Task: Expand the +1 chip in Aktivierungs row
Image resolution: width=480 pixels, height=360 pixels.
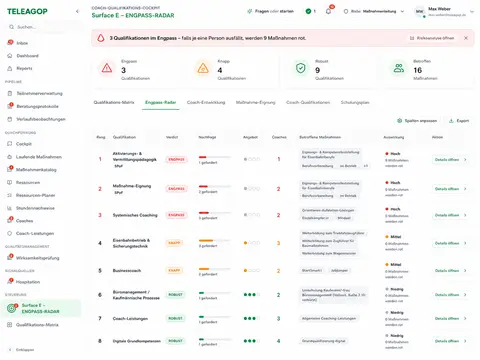Action: point(366,166)
